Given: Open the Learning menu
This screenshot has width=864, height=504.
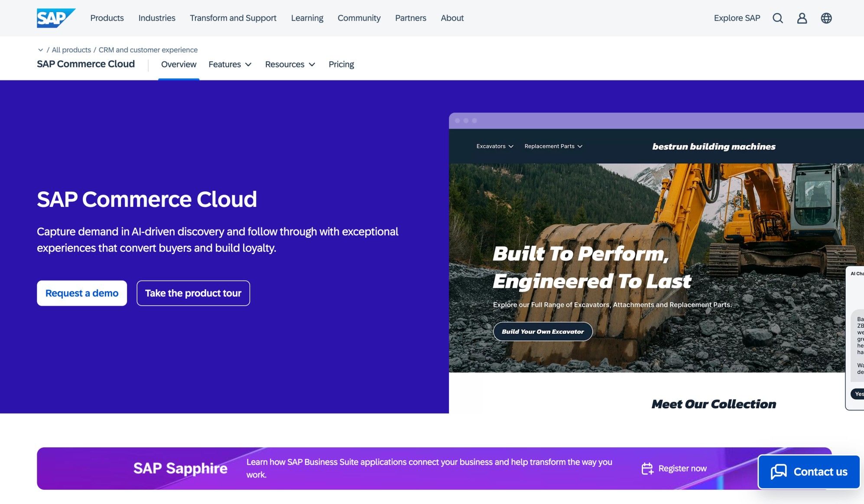Looking at the screenshot, I should coord(307,18).
